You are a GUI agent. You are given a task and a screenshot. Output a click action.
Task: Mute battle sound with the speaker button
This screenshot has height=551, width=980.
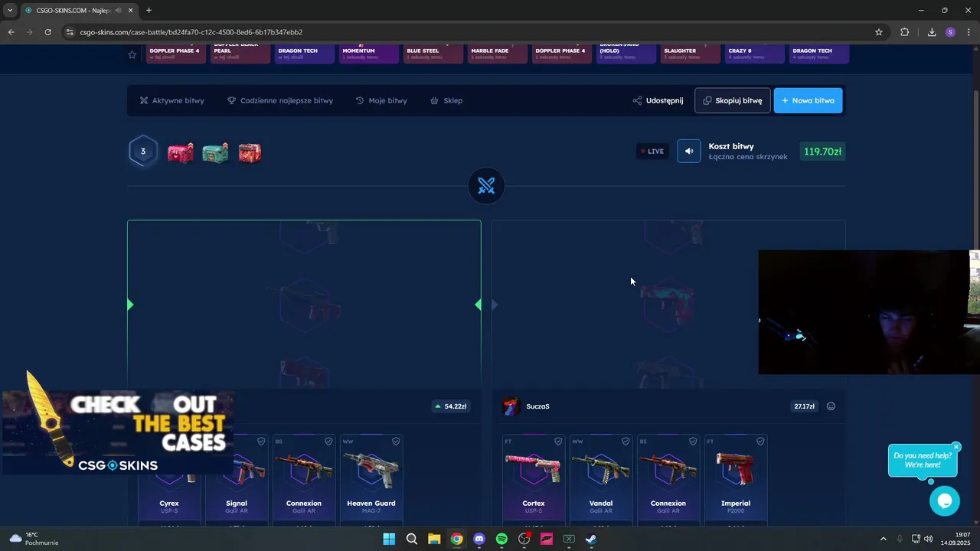688,152
